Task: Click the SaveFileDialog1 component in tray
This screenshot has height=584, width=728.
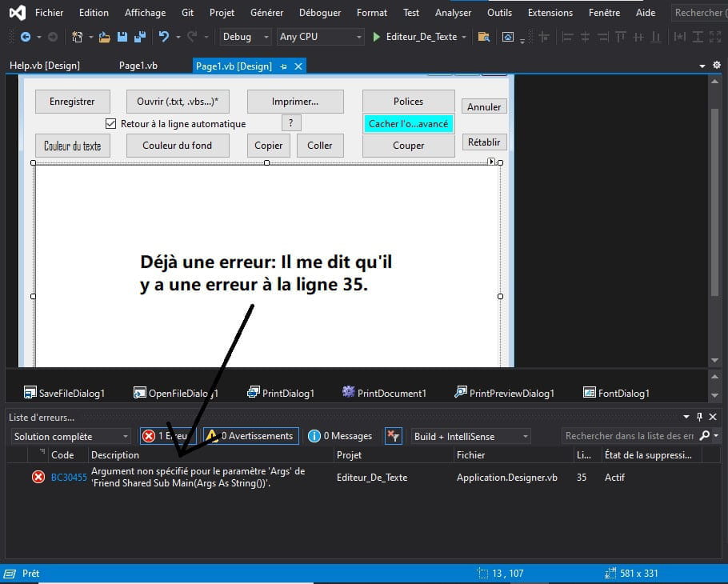Action: click(64, 393)
